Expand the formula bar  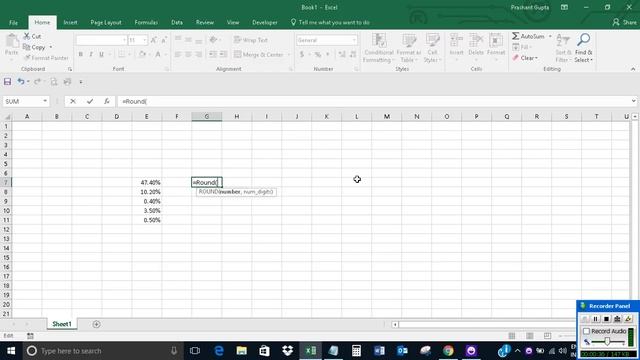(x=633, y=101)
